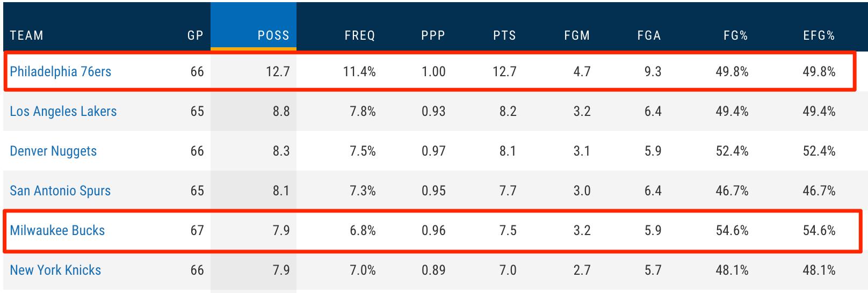Open the Los Angeles Lakers link
Viewport: 868px width, 293px height.
pos(63,111)
